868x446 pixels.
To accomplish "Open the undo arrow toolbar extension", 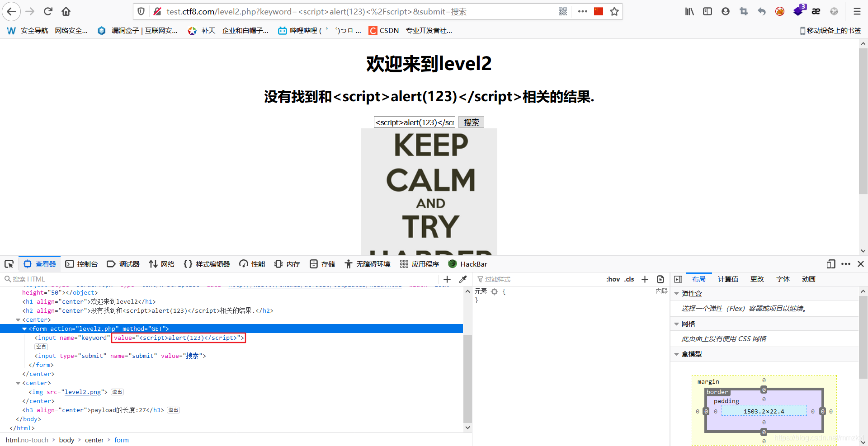I will 762,11.
